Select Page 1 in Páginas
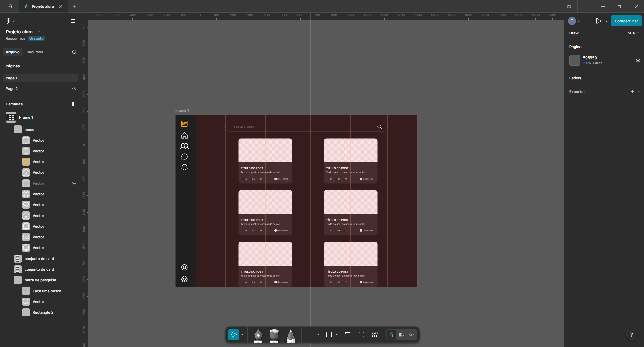Screen dimensions: 644x347 tap(40, 78)
